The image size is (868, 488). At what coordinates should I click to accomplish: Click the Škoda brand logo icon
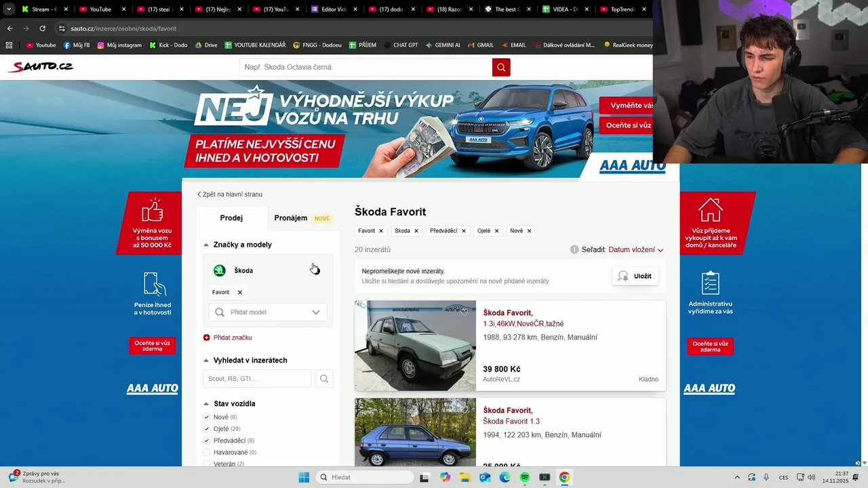pos(220,270)
